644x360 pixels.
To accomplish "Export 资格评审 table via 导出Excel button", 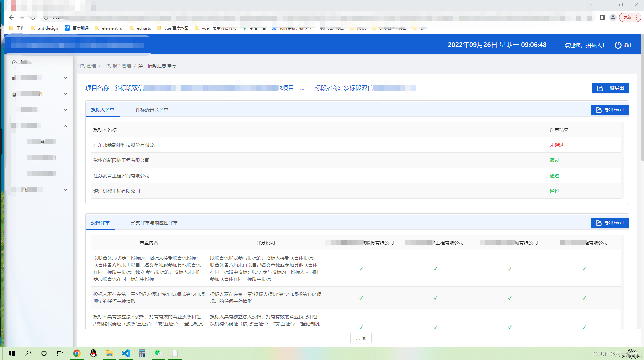I will point(610,223).
